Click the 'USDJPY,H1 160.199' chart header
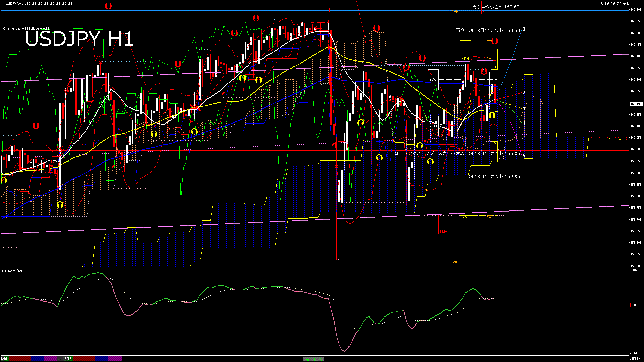This screenshot has width=644, height=362. [x=39, y=4]
